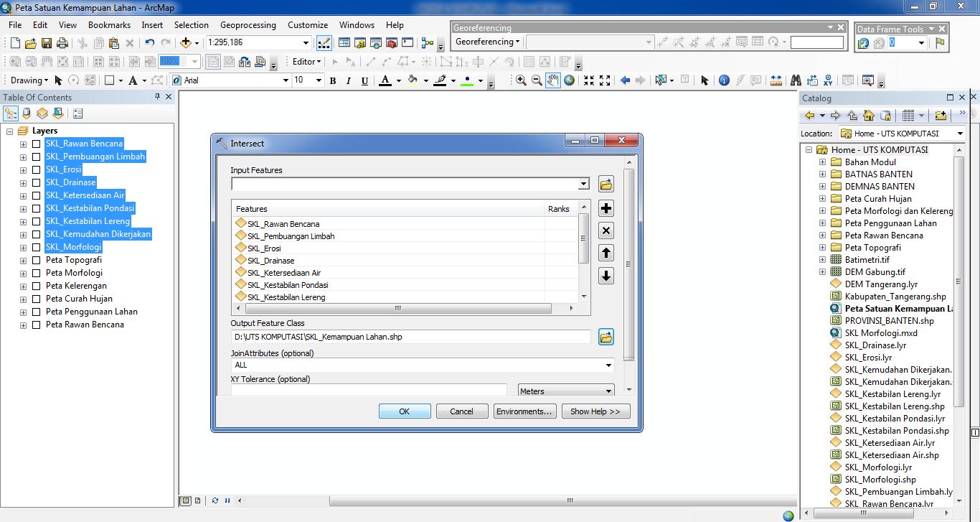The image size is (980, 522).
Task: Enable Peta Rawan Bencana layer checkbox
Action: (x=36, y=325)
